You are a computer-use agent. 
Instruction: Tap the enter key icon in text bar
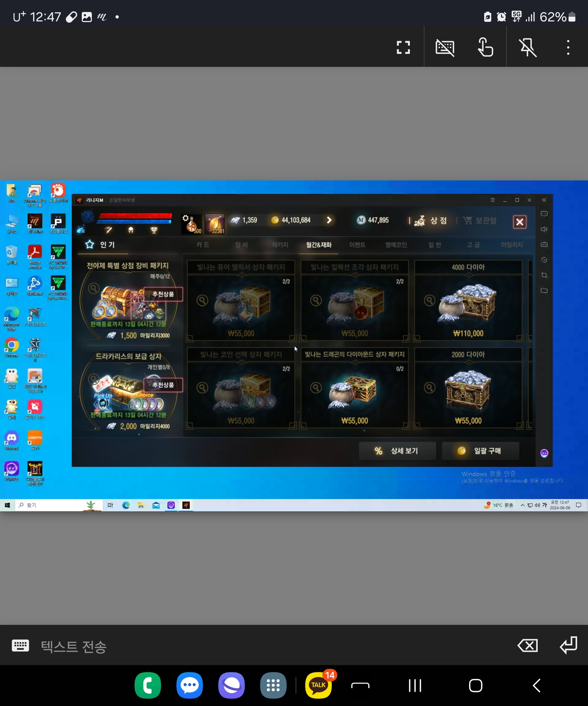[x=568, y=645]
